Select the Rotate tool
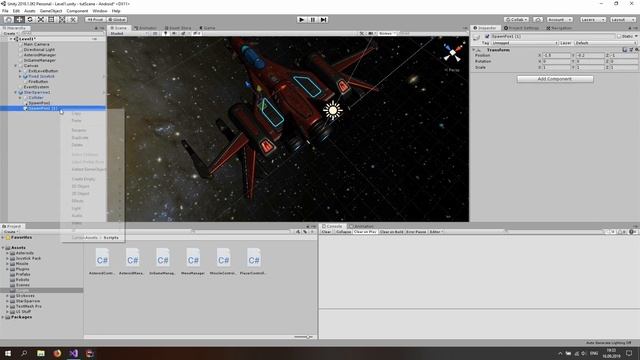Screen dimensions: 640x360 point(30,20)
